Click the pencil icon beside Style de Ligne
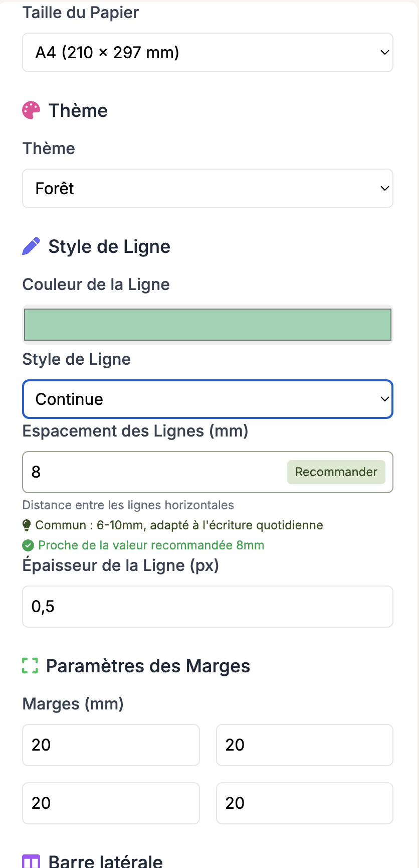 point(31,246)
